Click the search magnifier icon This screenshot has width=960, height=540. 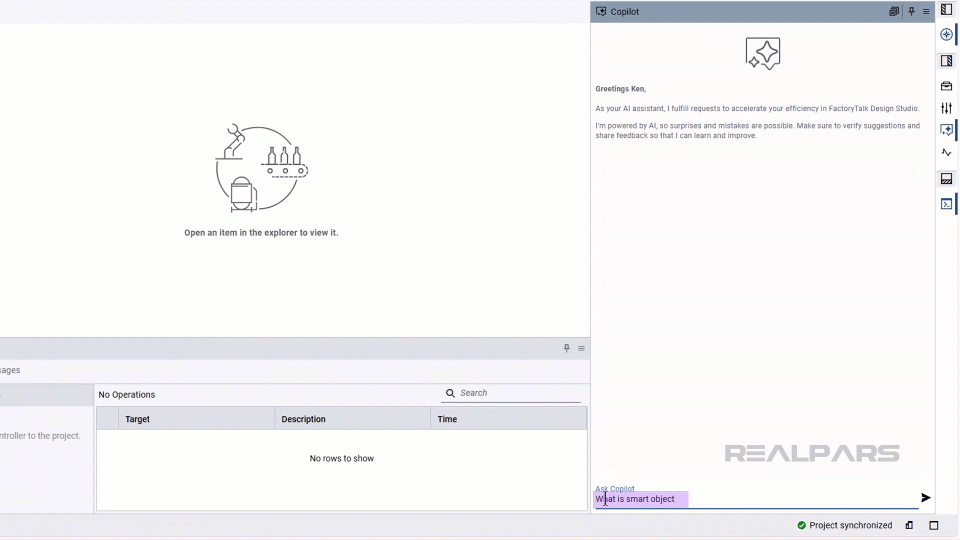tap(450, 393)
